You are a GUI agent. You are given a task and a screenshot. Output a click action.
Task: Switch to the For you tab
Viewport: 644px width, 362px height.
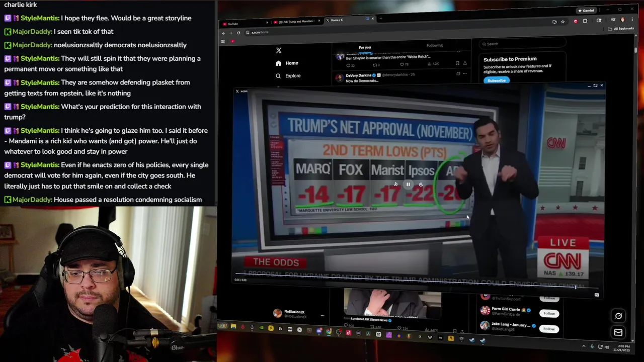point(365,47)
